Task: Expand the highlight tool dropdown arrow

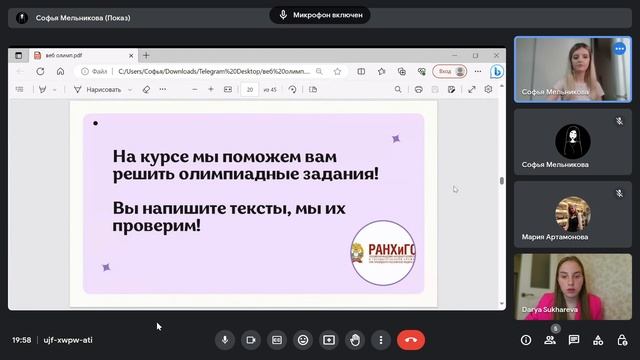Action: pos(54,90)
